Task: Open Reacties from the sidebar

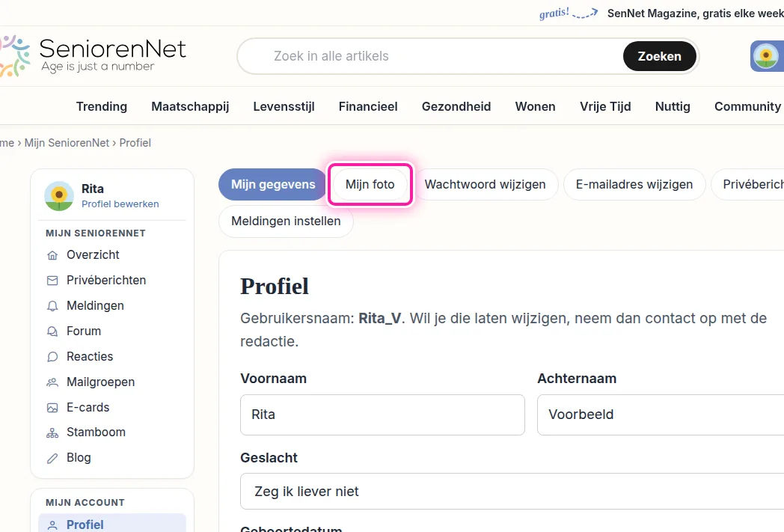Action: pos(90,357)
